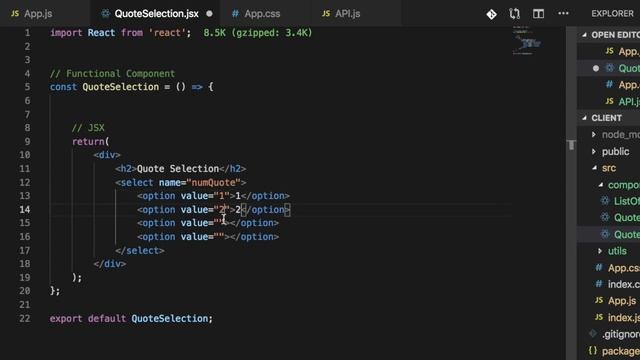Click unsaved dot on QuoteSelection.jsx tab
Viewport: 640px width, 360px height.
click(209, 13)
